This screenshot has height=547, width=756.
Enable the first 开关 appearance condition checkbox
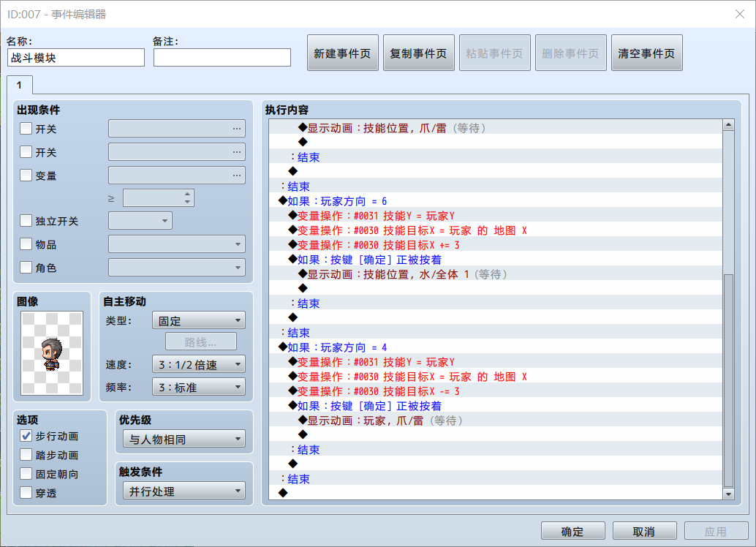[26, 129]
